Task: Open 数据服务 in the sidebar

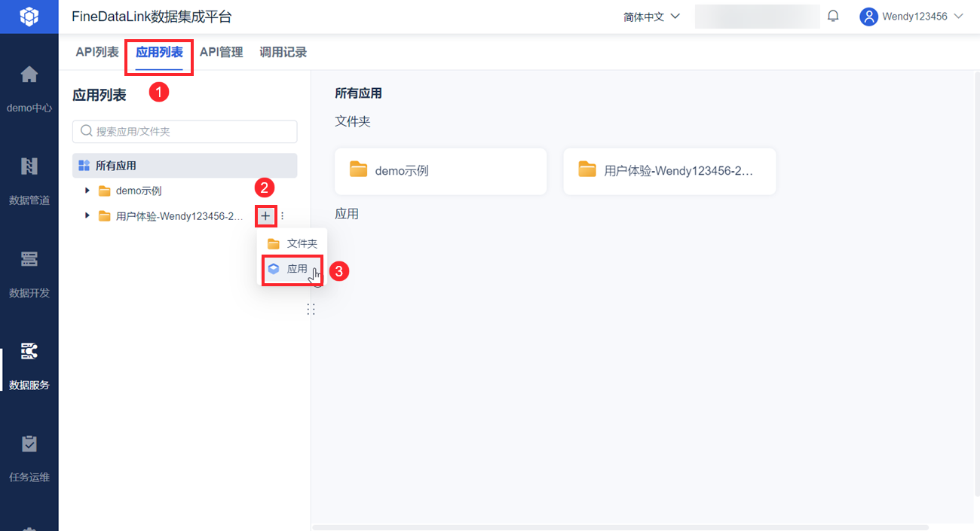Action: [x=29, y=366]
